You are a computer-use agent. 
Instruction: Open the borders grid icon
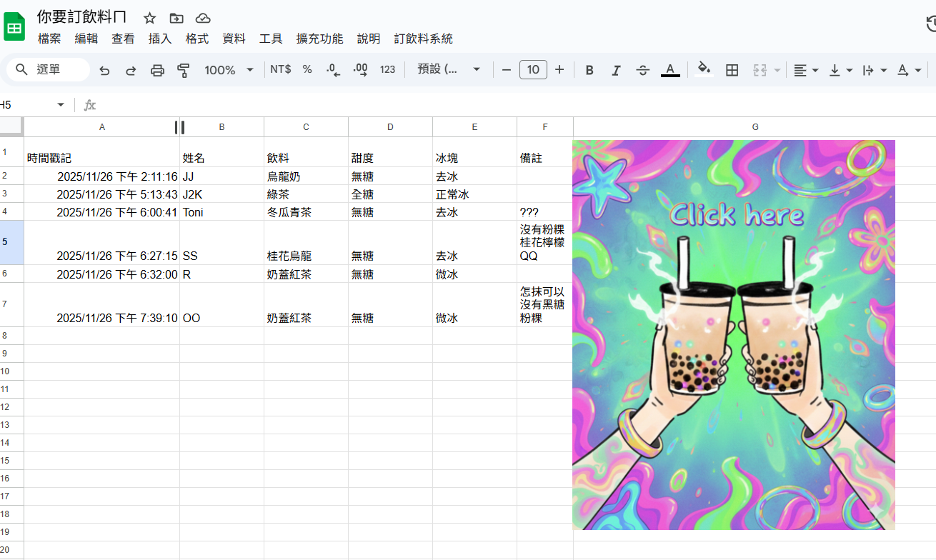click(732, 70)
